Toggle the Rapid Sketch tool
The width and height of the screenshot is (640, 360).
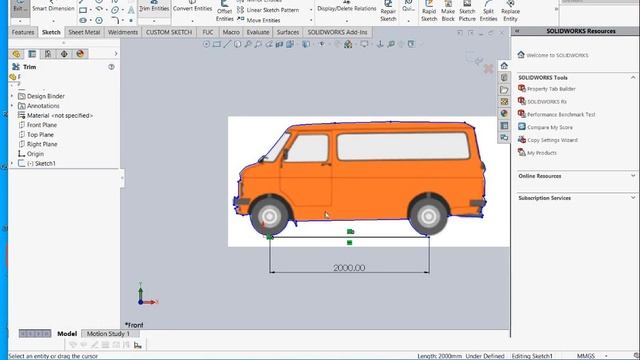coord(429,11)
